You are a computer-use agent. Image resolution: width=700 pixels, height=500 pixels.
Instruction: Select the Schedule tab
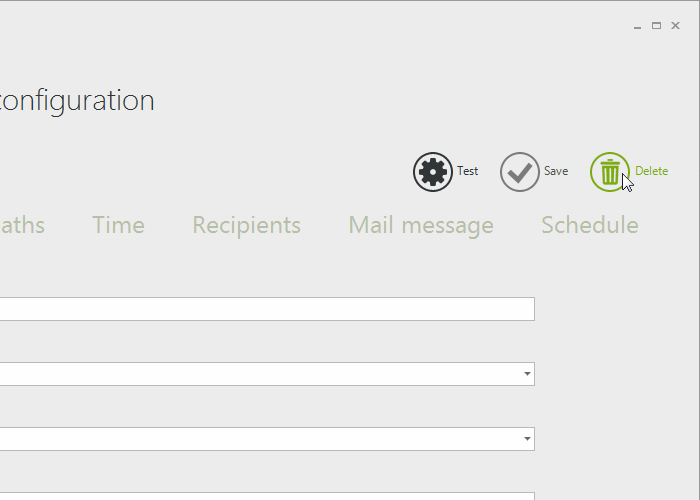click(589, 225)
